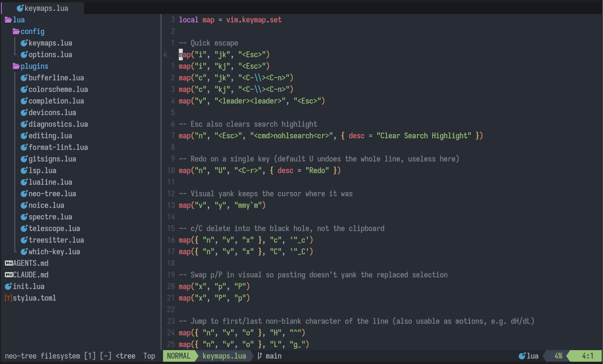Screen dimensions: 603x364
Task: Click vim.keymap.set on first line
Action: click(x=254, y=20)
